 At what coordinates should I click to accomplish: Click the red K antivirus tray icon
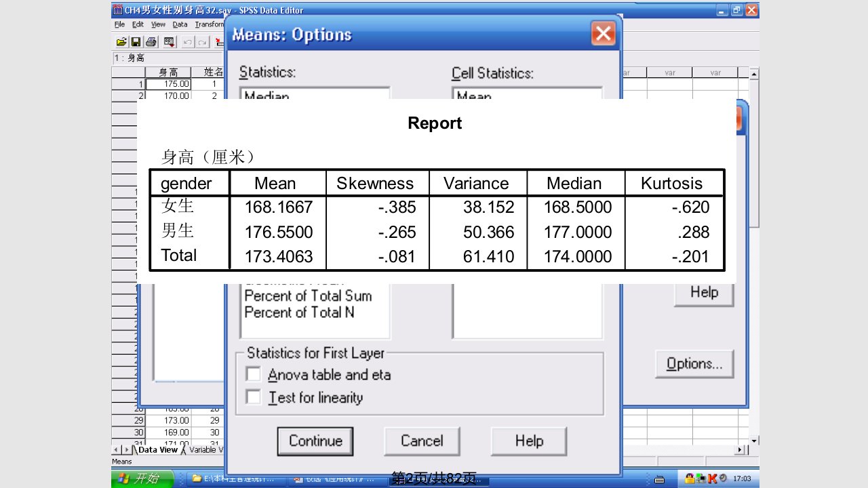coord(712,479)
